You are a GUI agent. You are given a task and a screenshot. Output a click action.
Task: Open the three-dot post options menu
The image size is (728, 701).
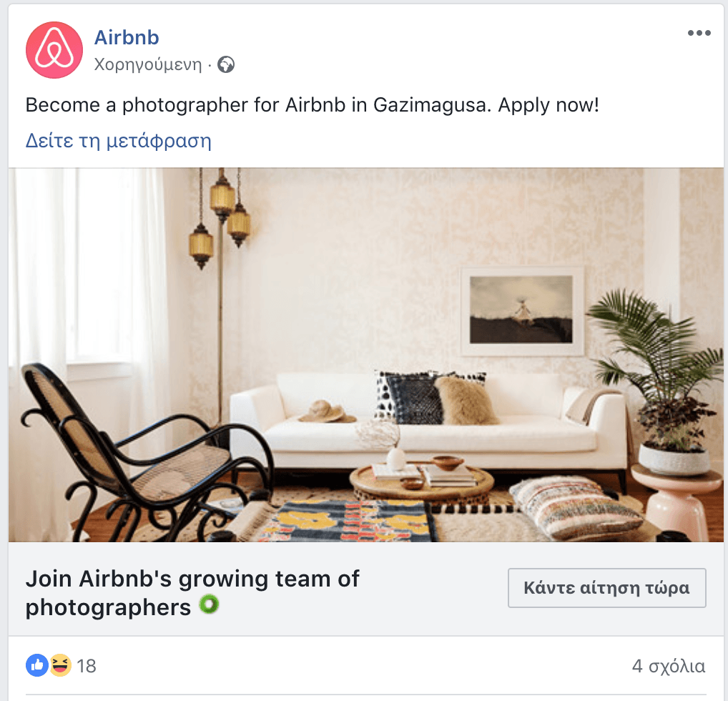(699, 33)
